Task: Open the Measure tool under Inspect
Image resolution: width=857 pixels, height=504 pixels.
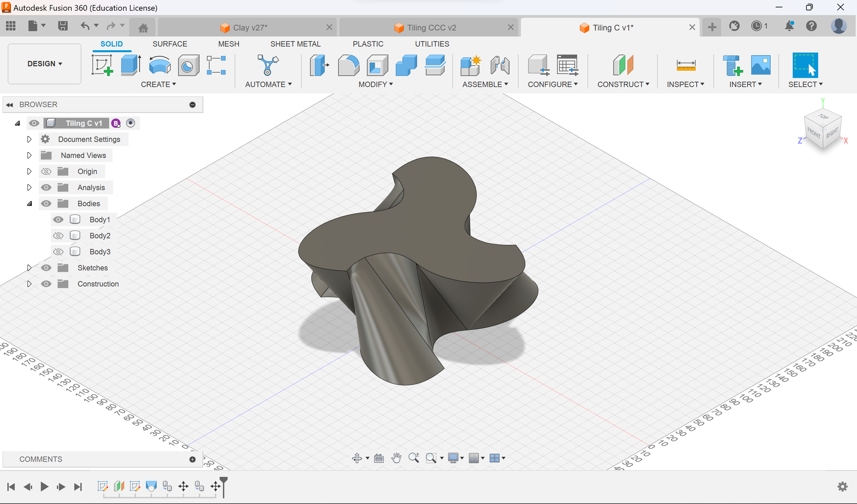Action: (x=686, y=65)
